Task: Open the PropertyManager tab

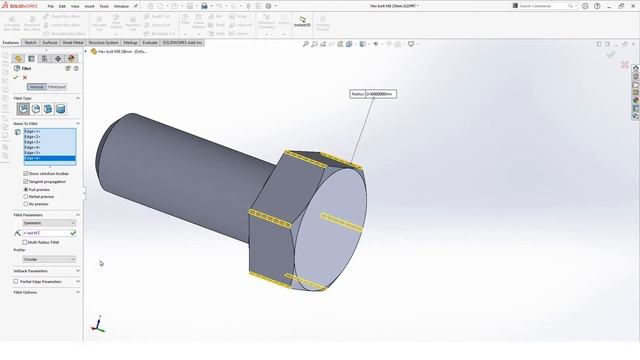Action: tap(31, 59)
